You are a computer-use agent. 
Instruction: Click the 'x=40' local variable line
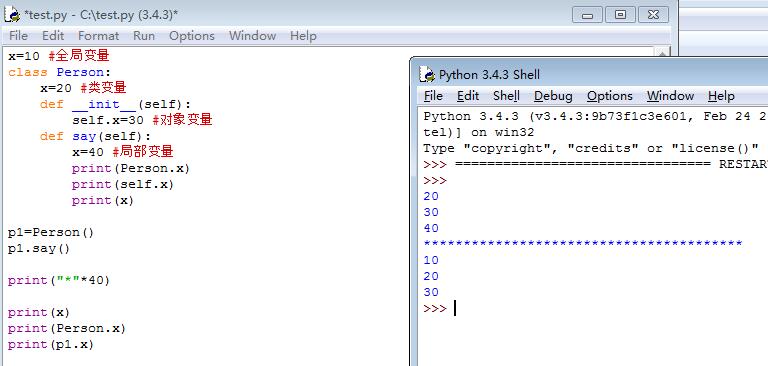pyautogui.click(x=122, y=152)
